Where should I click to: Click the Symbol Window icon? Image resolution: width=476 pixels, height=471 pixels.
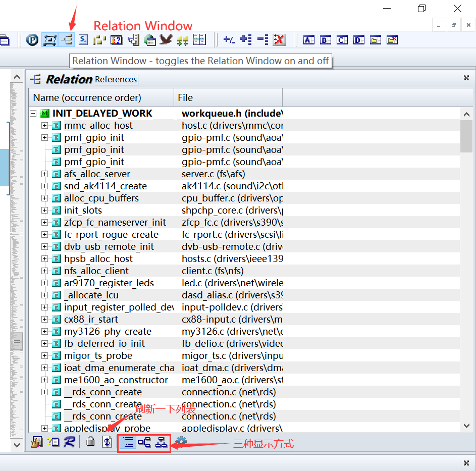pyautogui.click(x=83, y=39)
